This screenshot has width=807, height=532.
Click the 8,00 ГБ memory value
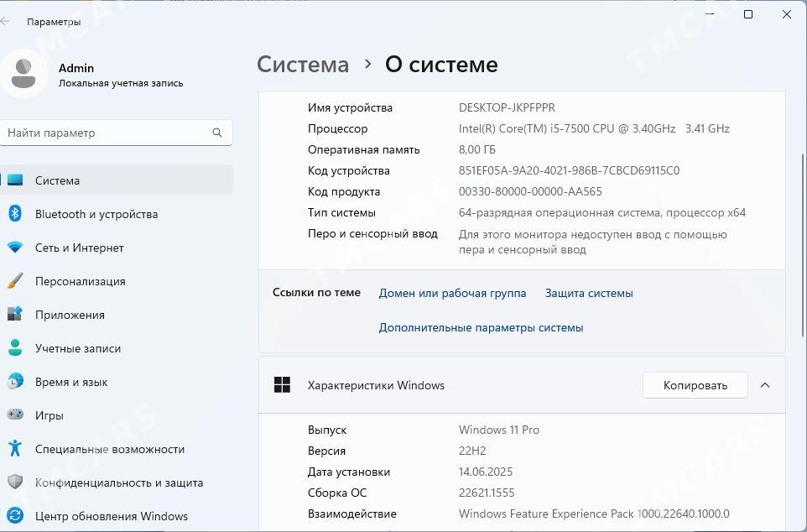(x=476, y=150)
